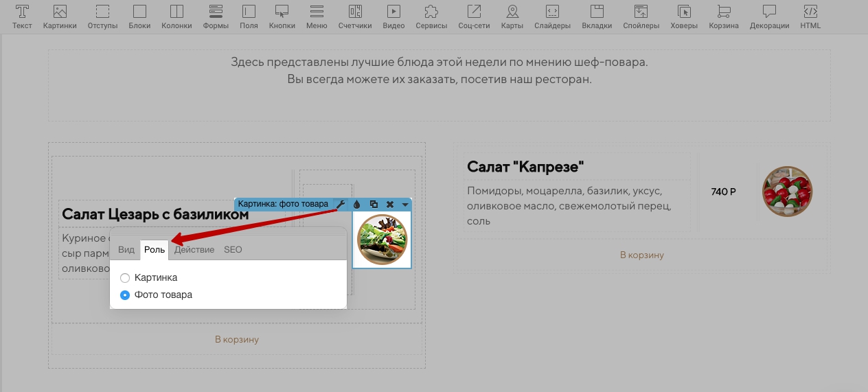Screen dimensions: 868x392
Task: Open the wrench settings icon on image
Action: click(x=341, y=205)
